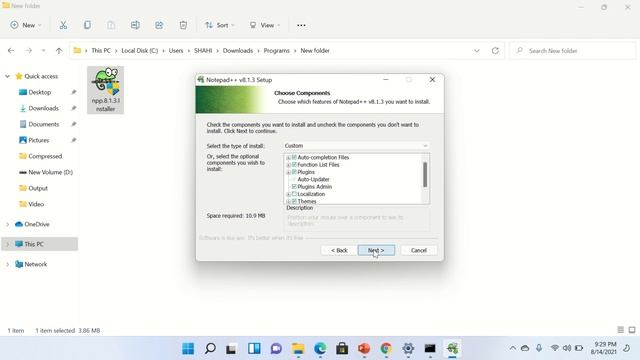
Task: Open the install type dropdown showing Custom
Action: [356, 146]
